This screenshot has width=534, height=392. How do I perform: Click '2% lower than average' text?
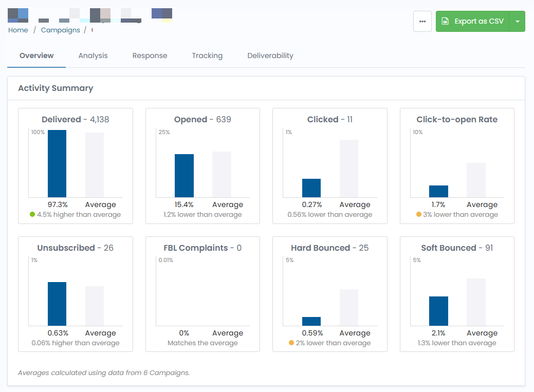click(x=333, y=343)
